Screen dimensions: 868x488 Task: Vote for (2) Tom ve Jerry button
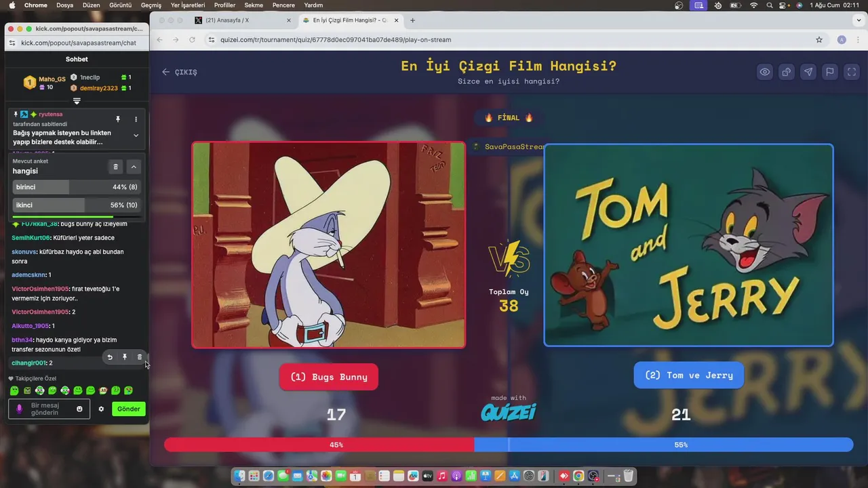pyautogui.click(x=689, y=375)
